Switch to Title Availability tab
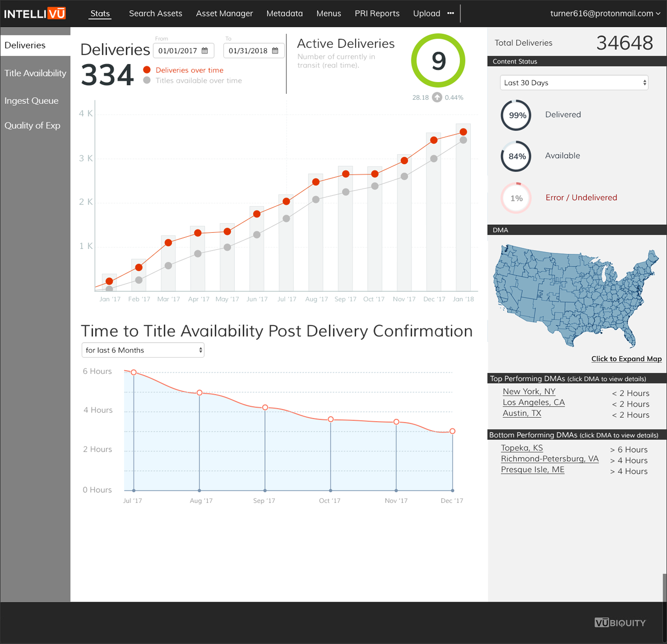Image resolution: width=667 pixels, height=644 pixels. pos(35,73)
